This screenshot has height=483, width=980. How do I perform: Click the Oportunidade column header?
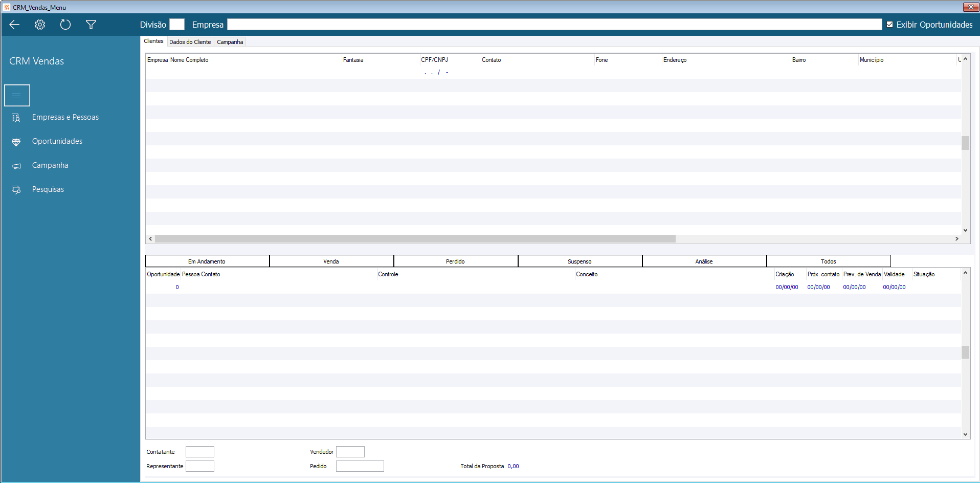(x=163, y=274)
